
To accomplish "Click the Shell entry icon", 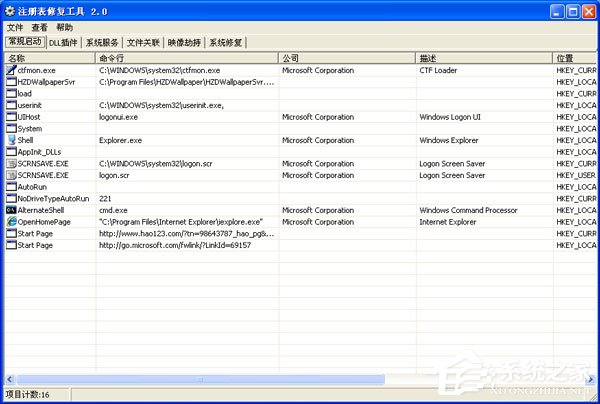I will pos(11,140).
